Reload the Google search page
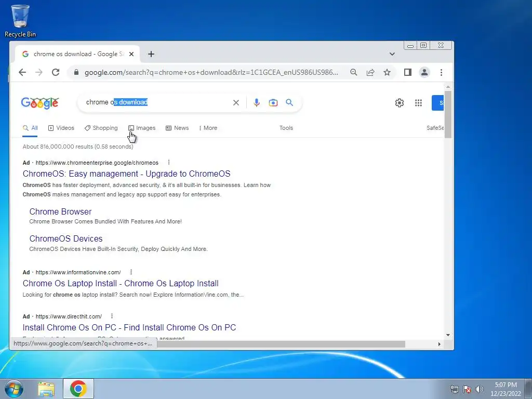532x399 pixels. [56, 72]
